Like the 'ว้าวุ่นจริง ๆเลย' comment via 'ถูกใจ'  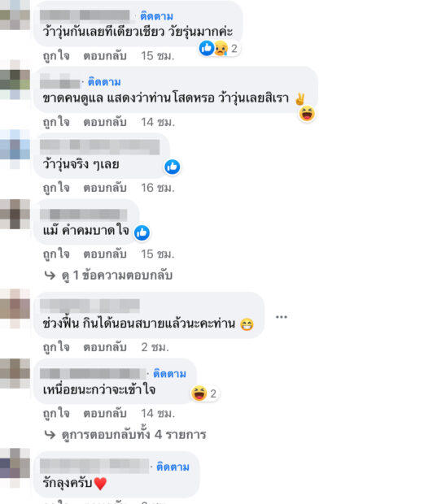click(56, 188)
